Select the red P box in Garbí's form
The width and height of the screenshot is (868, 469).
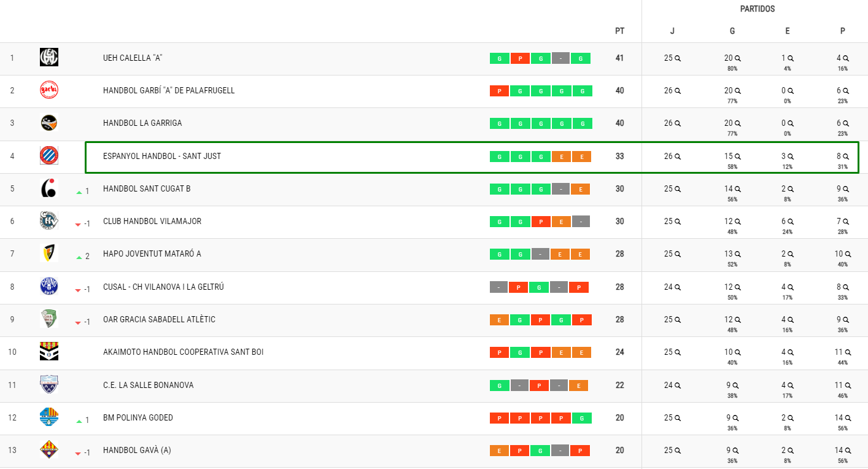[x=499, y=90]
